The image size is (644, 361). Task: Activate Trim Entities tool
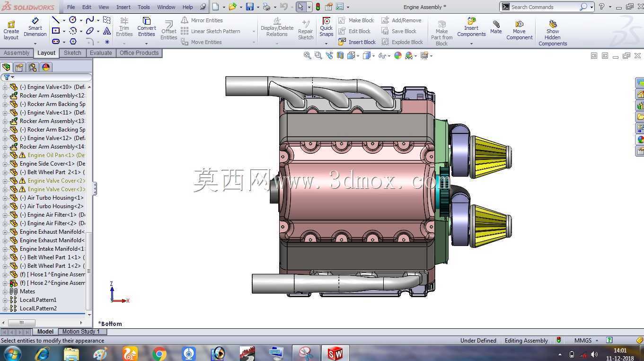click(x=124, y=27)
